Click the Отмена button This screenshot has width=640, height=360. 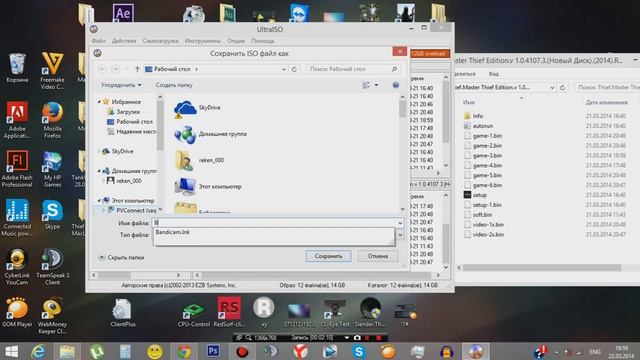coord(378,256)
